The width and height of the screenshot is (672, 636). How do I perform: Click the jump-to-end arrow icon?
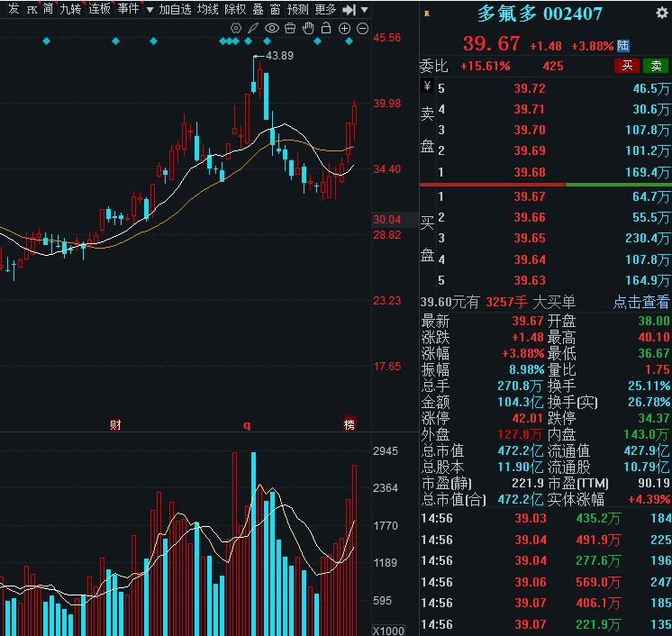(350, 9)
